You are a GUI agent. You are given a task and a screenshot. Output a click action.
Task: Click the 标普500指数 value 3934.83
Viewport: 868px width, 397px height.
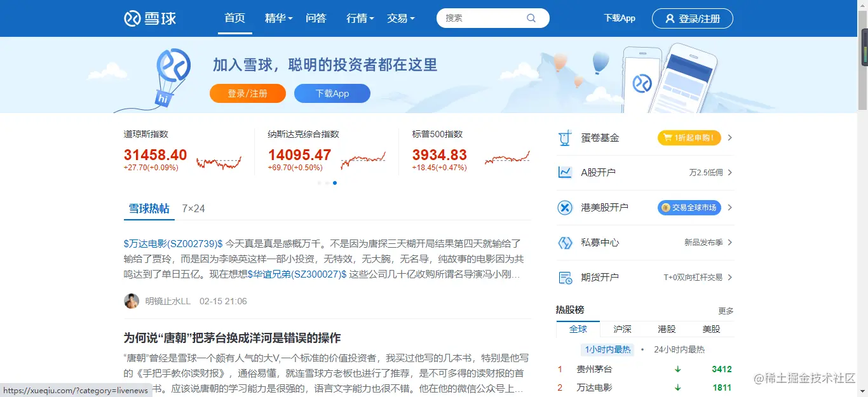coord(440,155)
